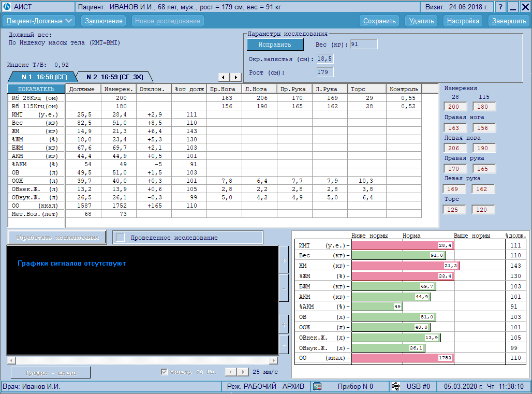Toggle the Проведенное исследование checkbox
The image size is (532, 394).
coord(121,238)
